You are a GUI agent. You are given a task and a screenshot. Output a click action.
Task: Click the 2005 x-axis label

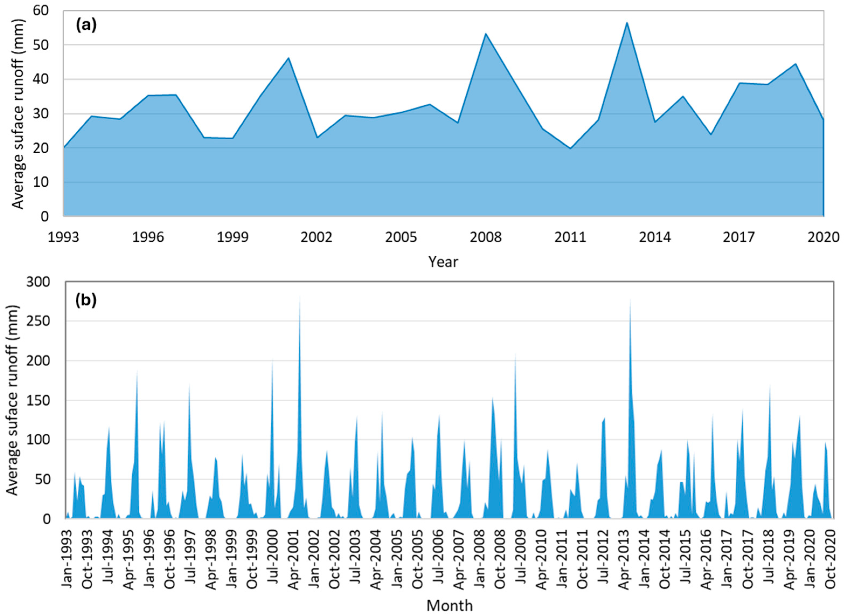401,237
